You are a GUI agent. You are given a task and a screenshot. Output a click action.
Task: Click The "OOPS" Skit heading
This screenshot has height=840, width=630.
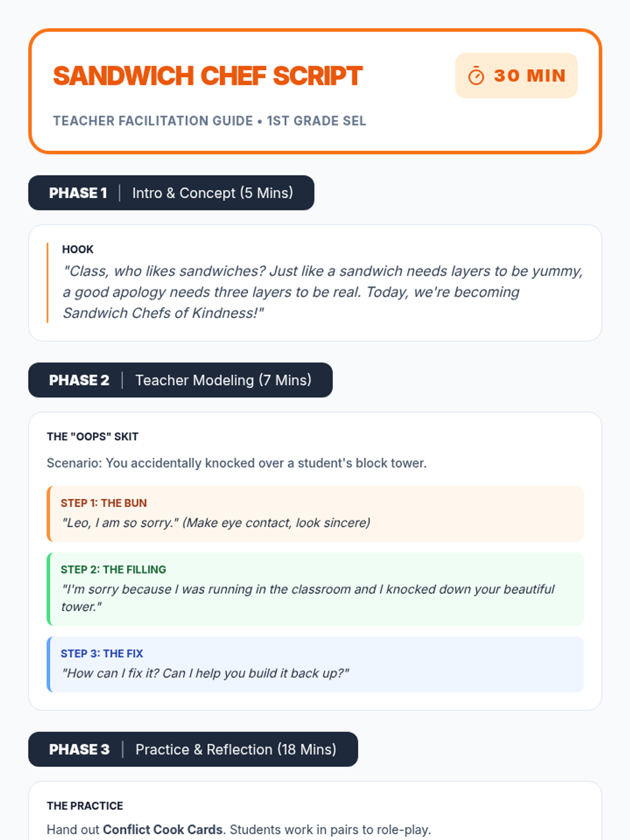pos(92,437)
